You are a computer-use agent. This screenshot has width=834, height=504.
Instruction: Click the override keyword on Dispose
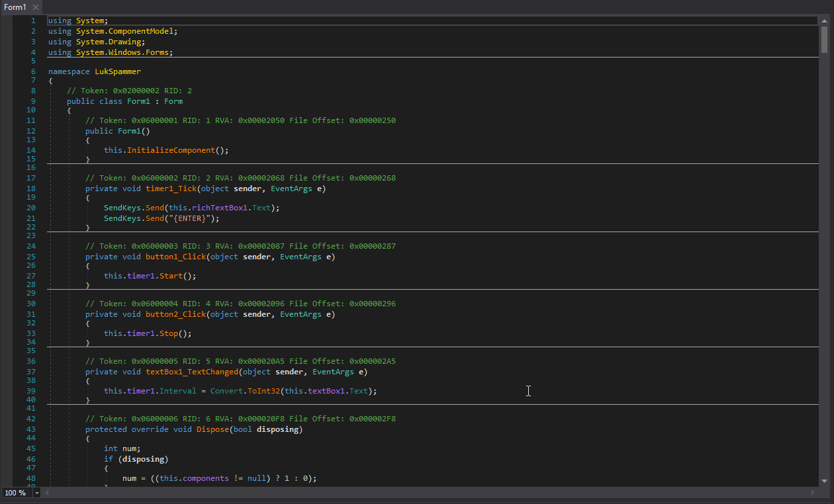pos(150,429)
